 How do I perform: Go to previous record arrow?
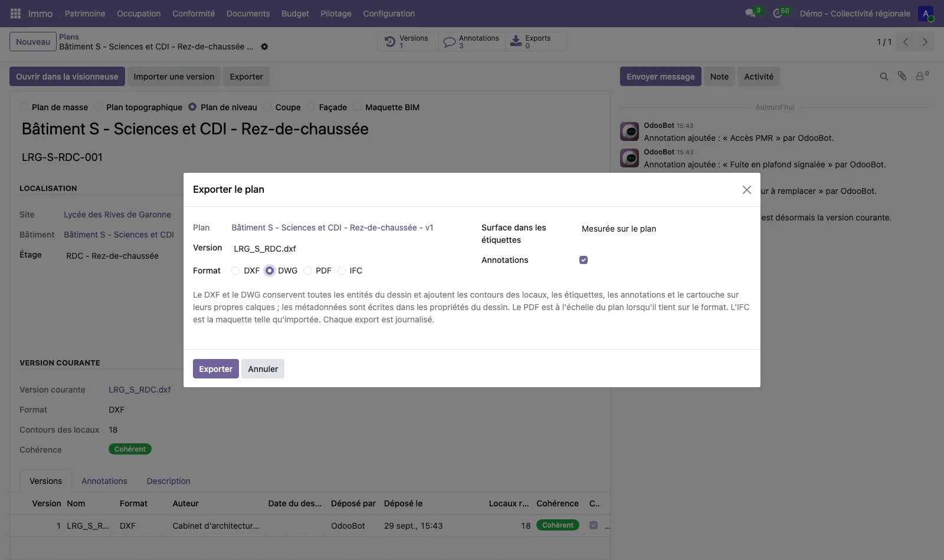pyautogui.click(x=906, y=42)
